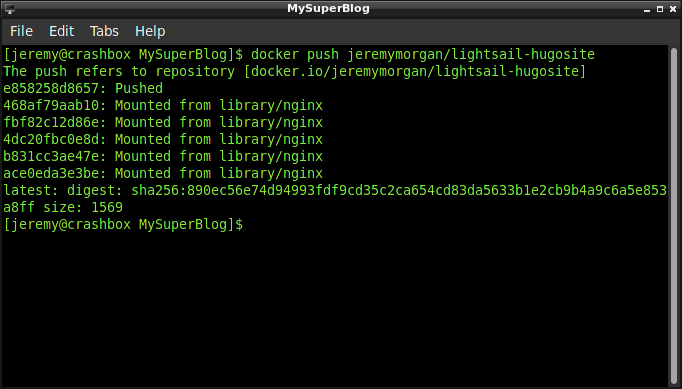Click the fbf82c12d86e Mounted layer line
The height and width of the screenshot is (389, 682).
(x=163, y=122)
